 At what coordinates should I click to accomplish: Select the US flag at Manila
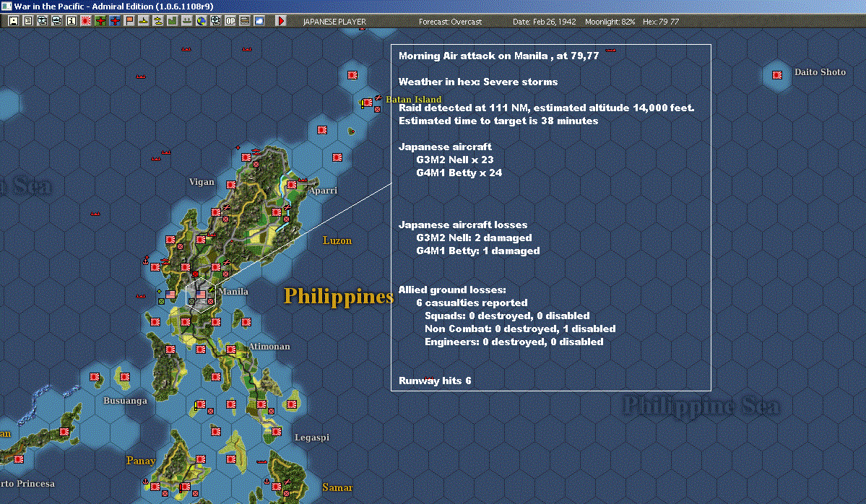(201, 295)
